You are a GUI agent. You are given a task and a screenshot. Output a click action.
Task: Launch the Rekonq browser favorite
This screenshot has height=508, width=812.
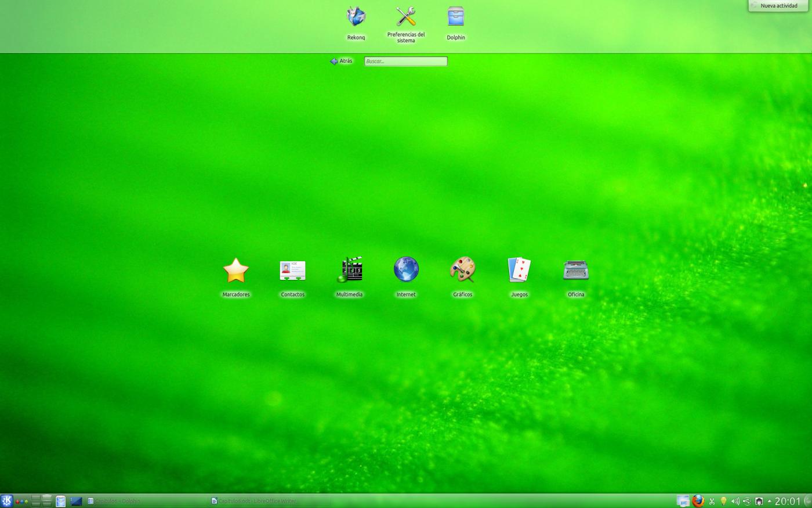point(356,23)
